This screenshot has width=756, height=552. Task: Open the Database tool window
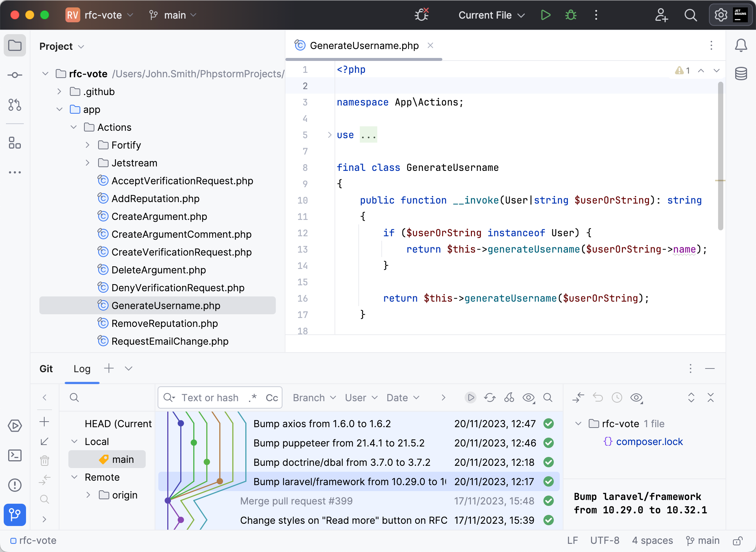(x=741, y=74)
